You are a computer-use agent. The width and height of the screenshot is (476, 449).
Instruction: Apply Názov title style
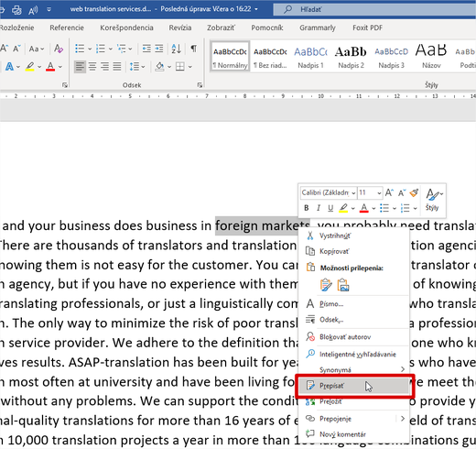click(x=431, y=57)
